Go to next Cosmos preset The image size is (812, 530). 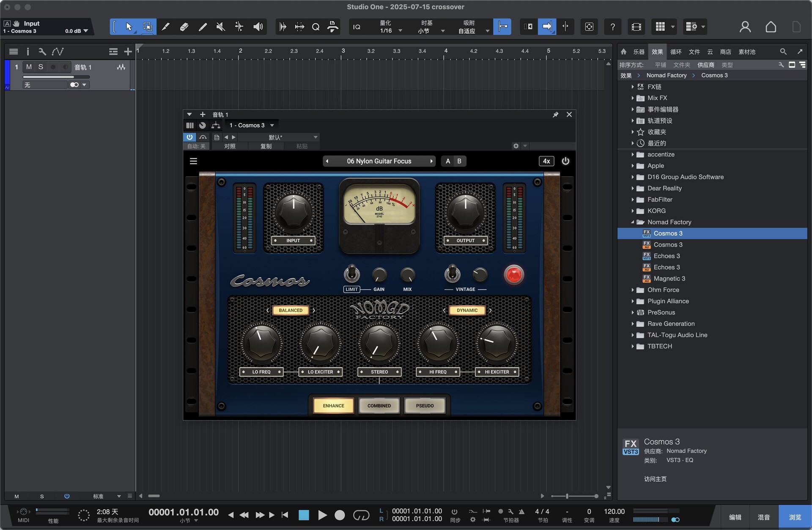coord(431,161)
